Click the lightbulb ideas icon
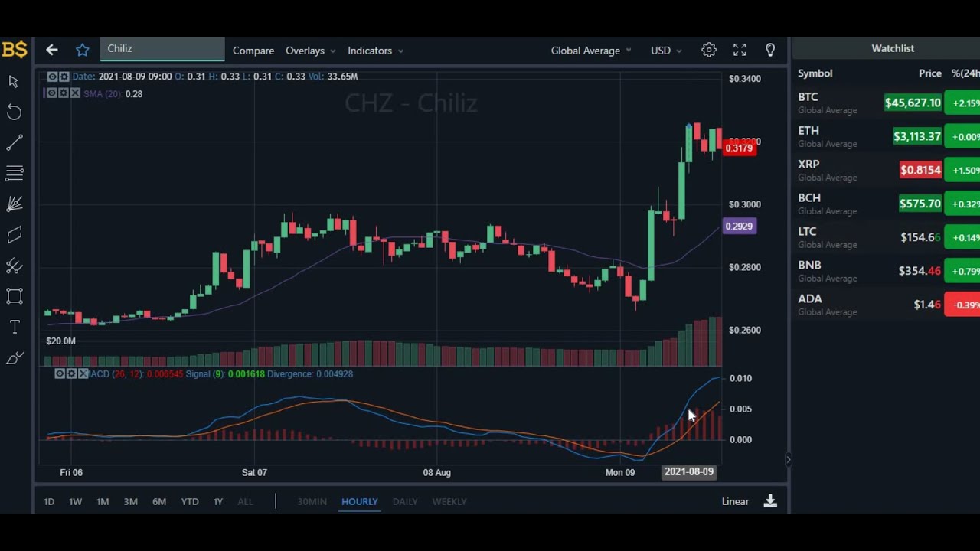 coord(770,50)
